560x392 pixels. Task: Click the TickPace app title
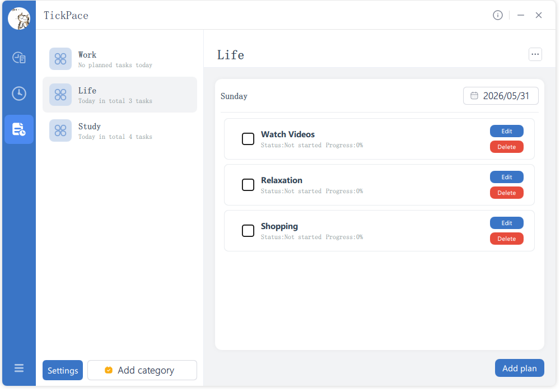[x=66, y=15]
